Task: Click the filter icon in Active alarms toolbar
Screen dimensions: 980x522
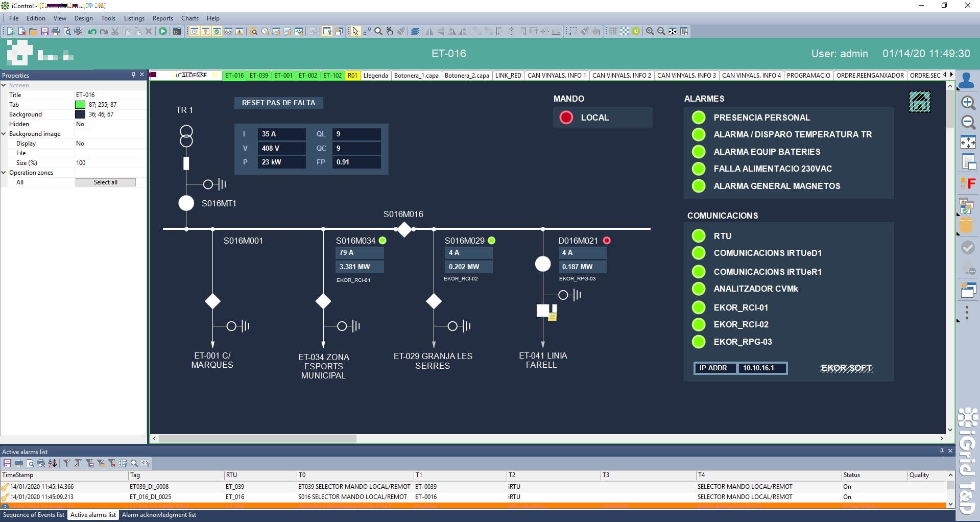Action: pos(66,463)
